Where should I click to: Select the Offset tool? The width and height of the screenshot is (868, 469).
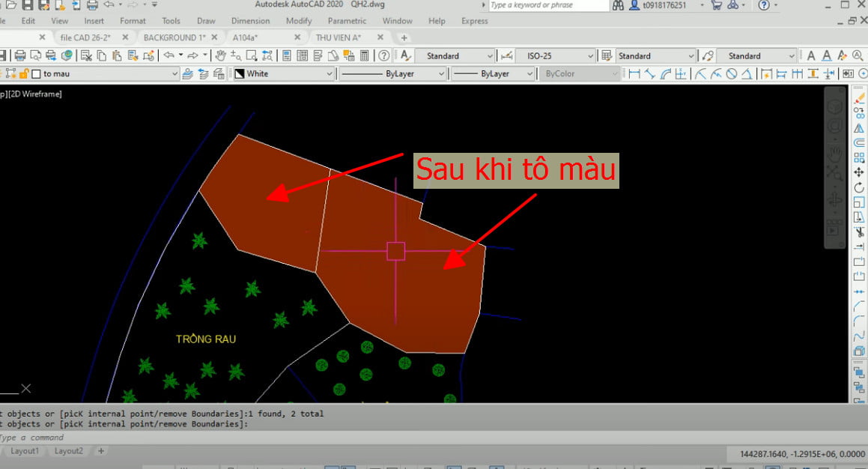[859, 143]
